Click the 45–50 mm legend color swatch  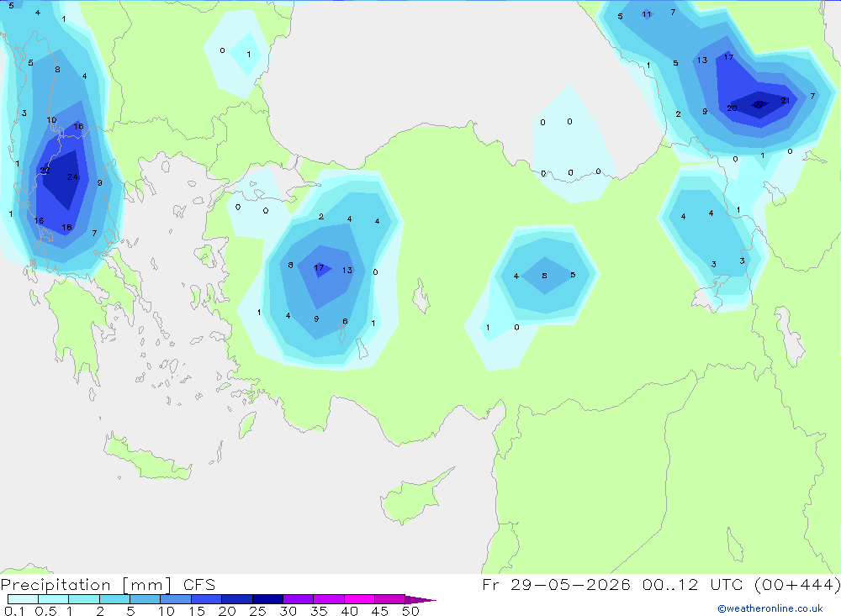coord(389,599)
